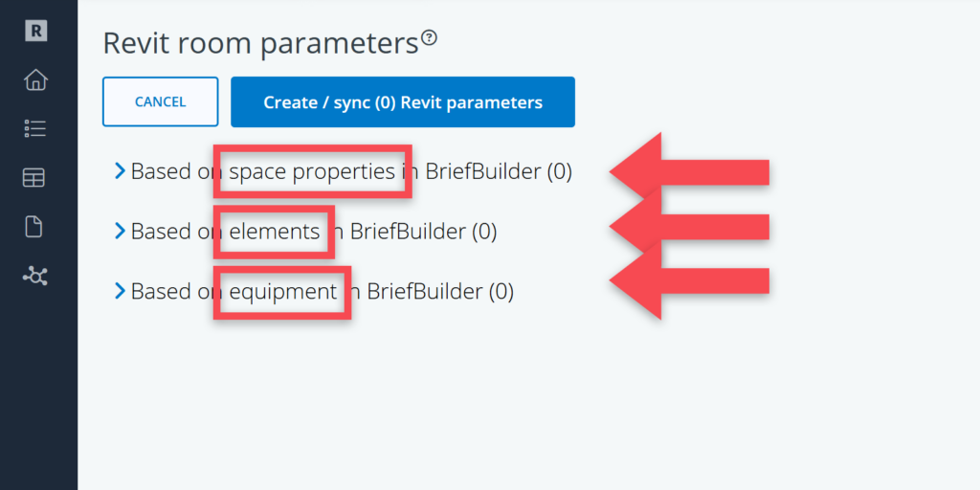Select 'Based on space properties in BriefBuilder' row
This screenshot has height=490, width=980.
tap(350, 172)
